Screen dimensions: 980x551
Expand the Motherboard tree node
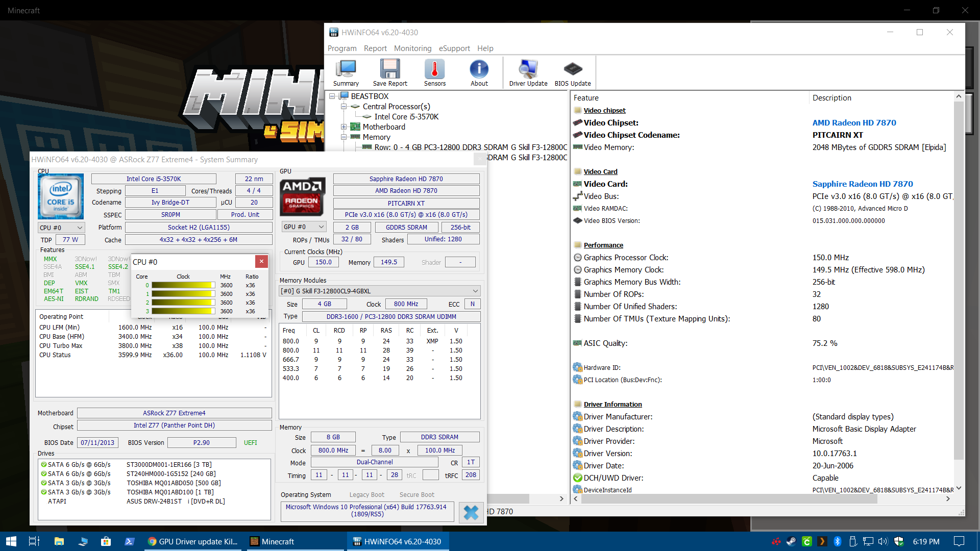point(344,127)
